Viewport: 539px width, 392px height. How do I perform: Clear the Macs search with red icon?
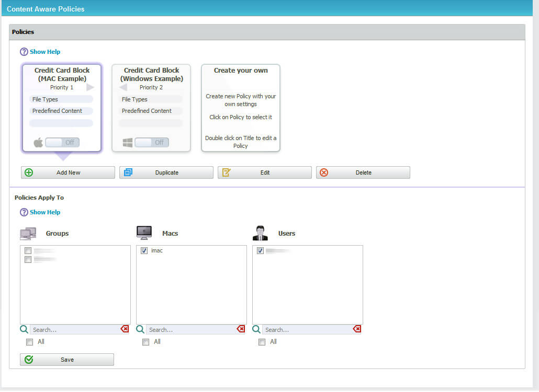241,329
